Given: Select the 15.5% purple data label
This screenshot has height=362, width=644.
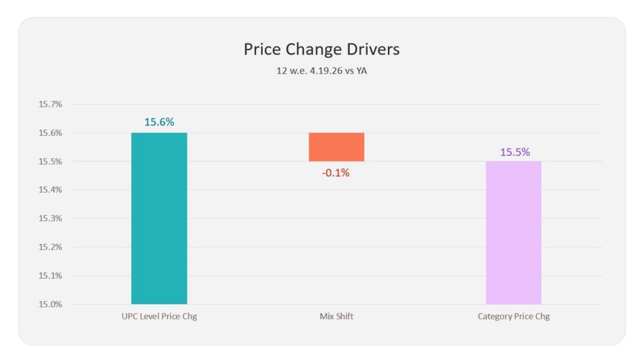Looking at the screenshot, I should click(x=514, y=152).
